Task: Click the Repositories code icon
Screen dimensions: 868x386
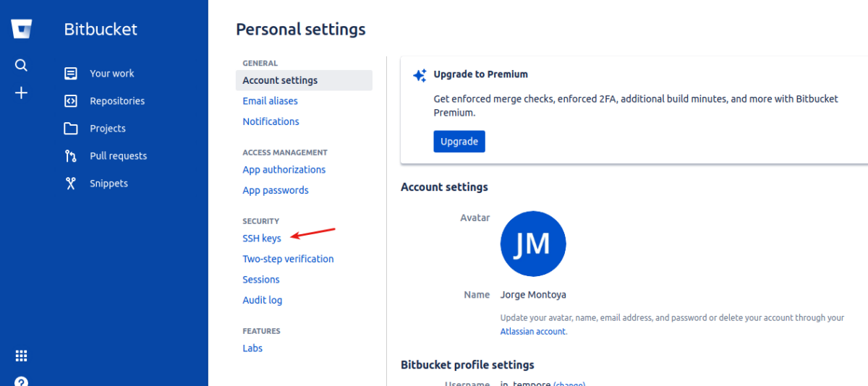Action: click(x=71, y=101)
